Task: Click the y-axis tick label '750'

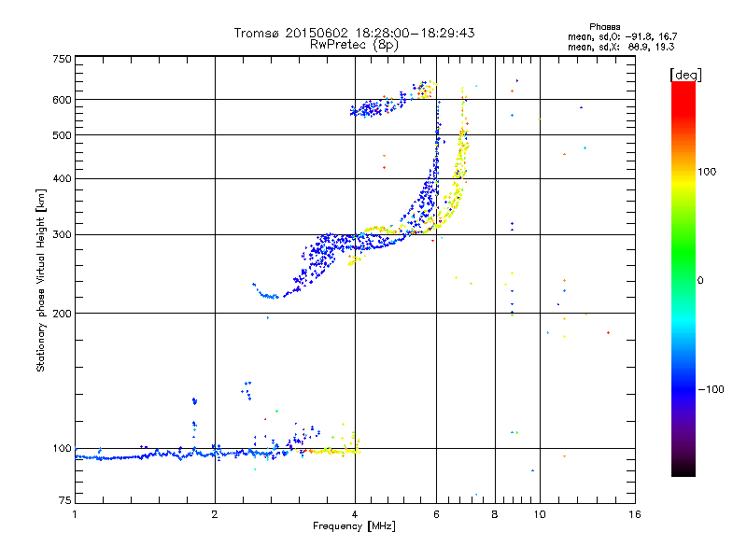Action: point(62,59)
